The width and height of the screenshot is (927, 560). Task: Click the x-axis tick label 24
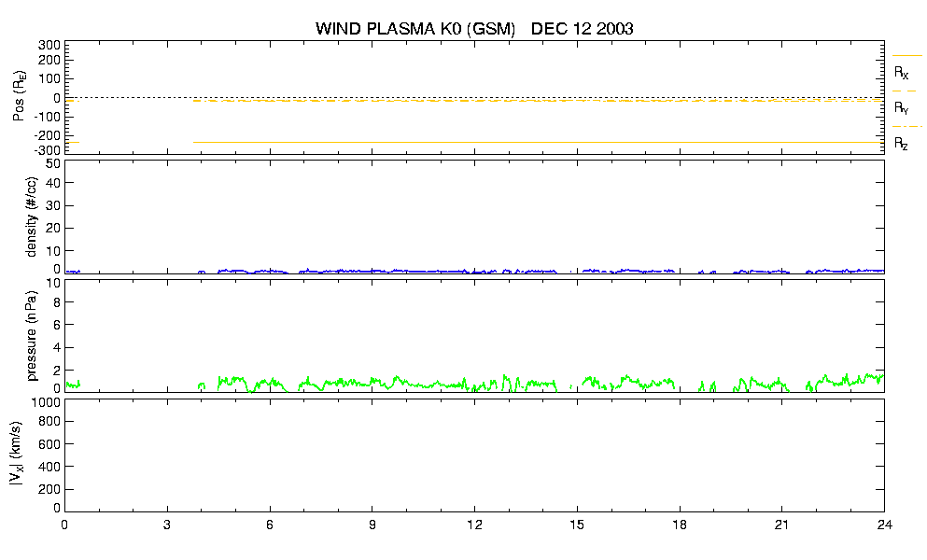[x=884, y=525]
